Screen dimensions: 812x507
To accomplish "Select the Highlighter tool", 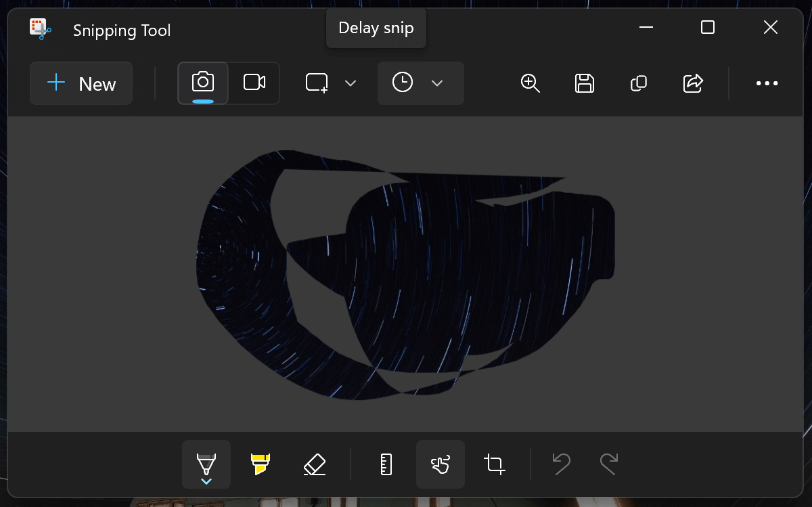I will [259, 464].
